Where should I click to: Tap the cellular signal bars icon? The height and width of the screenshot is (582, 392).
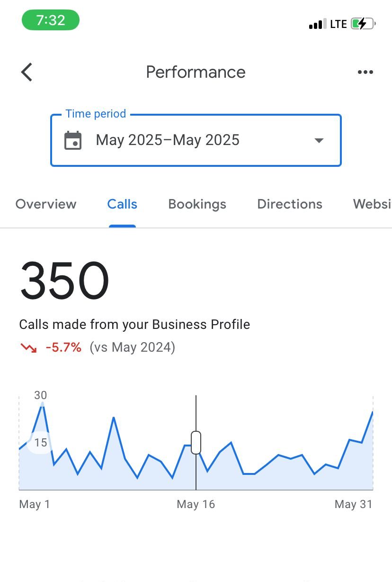(x=317, y=24)
